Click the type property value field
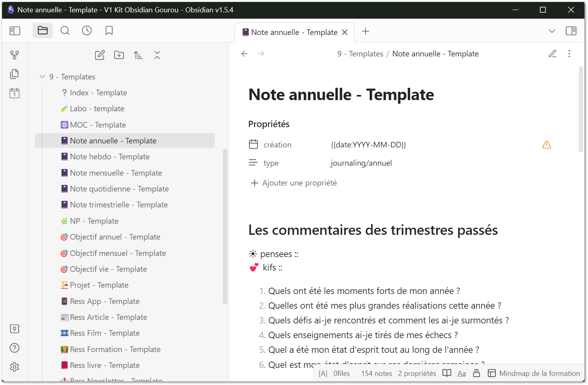The image size is (588, 385). coord(361,163)
